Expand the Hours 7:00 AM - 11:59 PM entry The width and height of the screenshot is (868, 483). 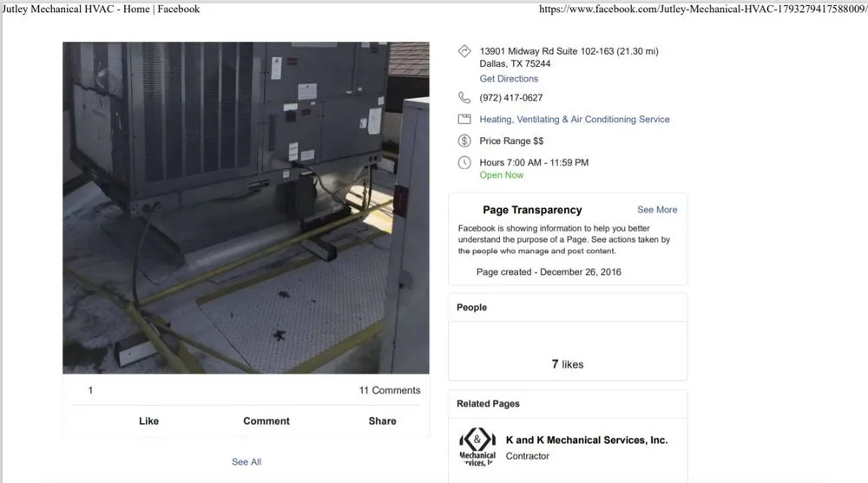tap(534, 163)
